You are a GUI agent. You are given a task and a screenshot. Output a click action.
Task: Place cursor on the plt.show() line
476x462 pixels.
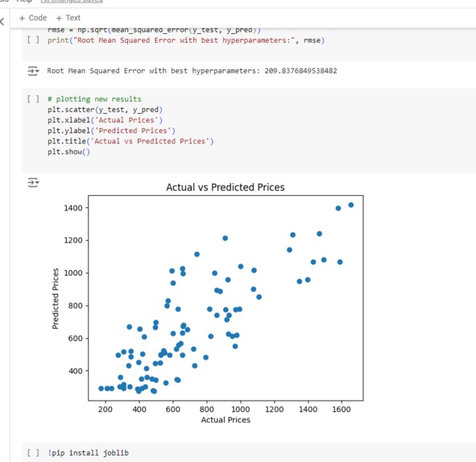pyautogui.click(x=68, y=152)
